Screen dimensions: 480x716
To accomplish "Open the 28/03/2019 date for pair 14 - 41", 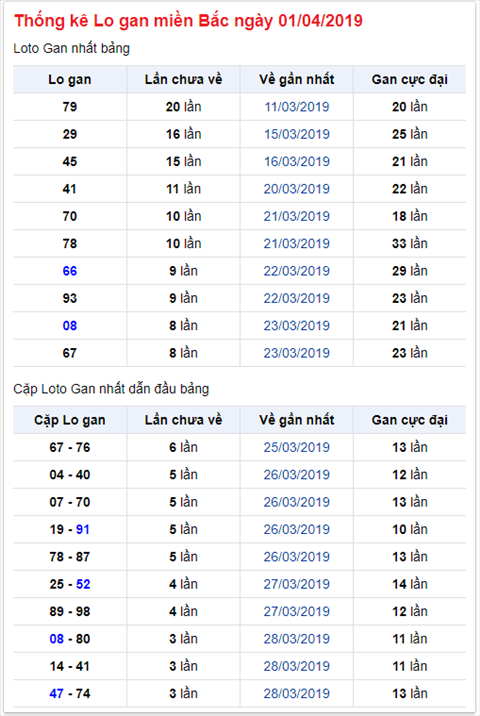I will coord(297,667).
